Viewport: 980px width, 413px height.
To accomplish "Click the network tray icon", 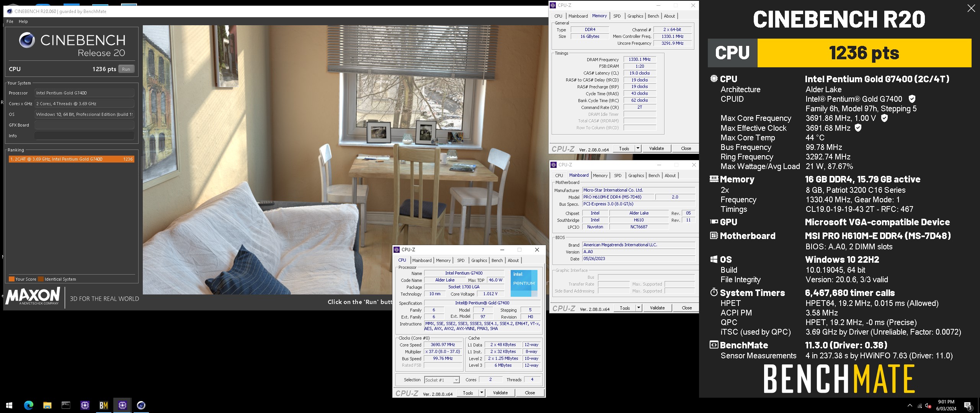I will [920, 406].
